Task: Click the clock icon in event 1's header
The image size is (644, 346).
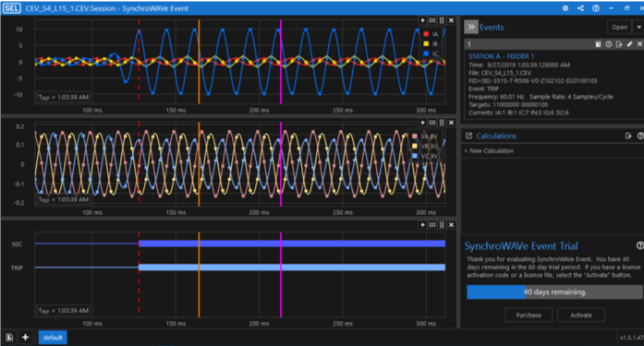Action: [x=608, y=44]
